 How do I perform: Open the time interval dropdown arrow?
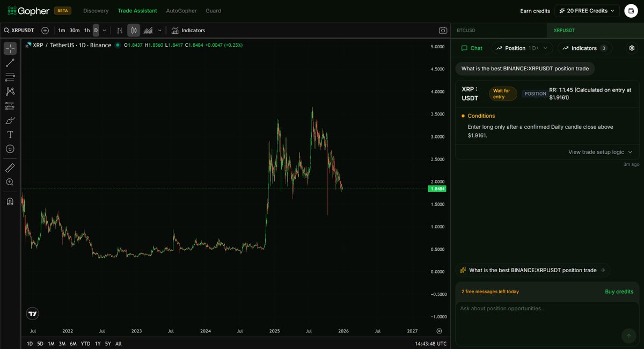pyautogui.click(x=104, y=31)
